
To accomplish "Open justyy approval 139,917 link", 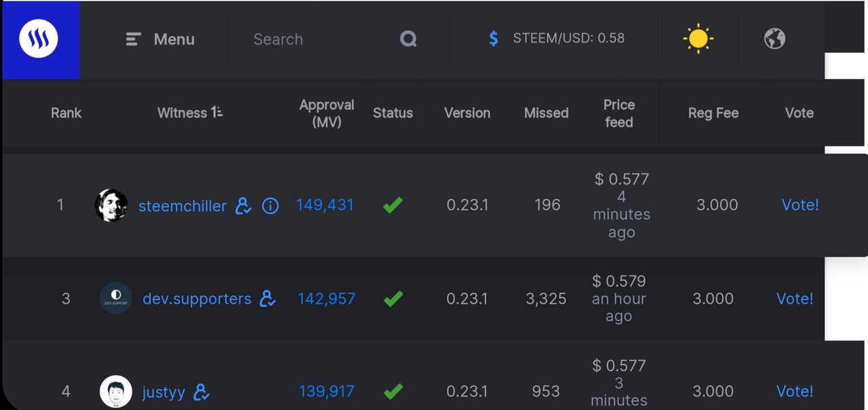I will point(327,391).
